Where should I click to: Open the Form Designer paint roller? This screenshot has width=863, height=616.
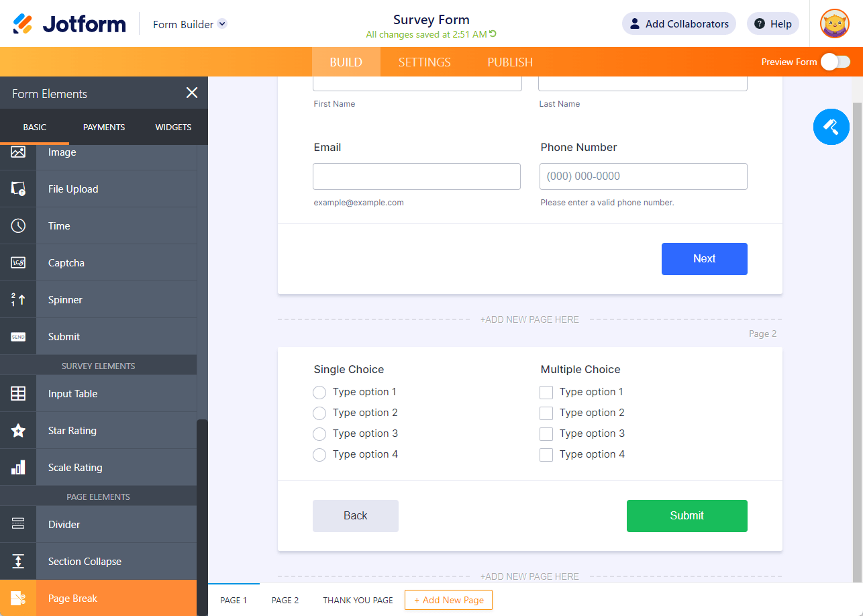[831, 127]
